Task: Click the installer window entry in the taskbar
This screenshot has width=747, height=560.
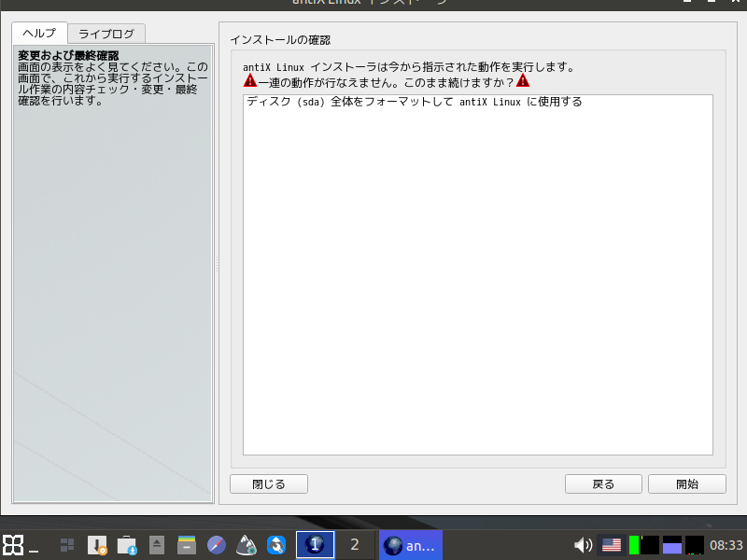Action: pyautogui.click(x=411, y=545)
